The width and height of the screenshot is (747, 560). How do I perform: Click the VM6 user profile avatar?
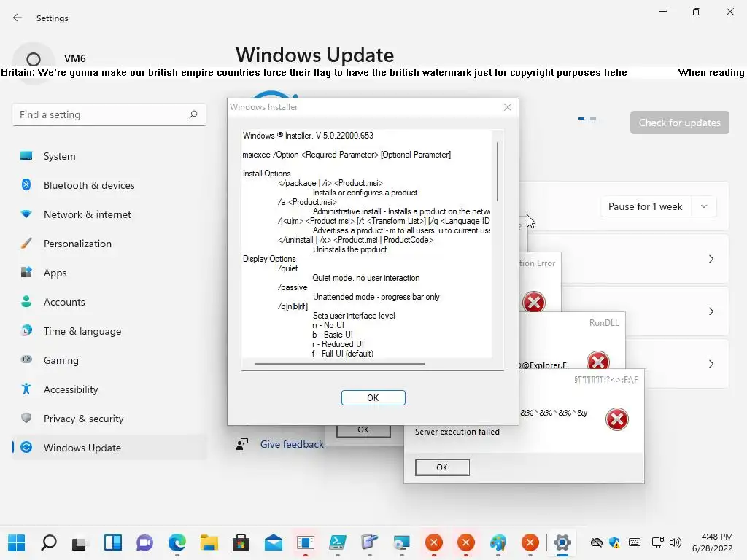point(34,60)
